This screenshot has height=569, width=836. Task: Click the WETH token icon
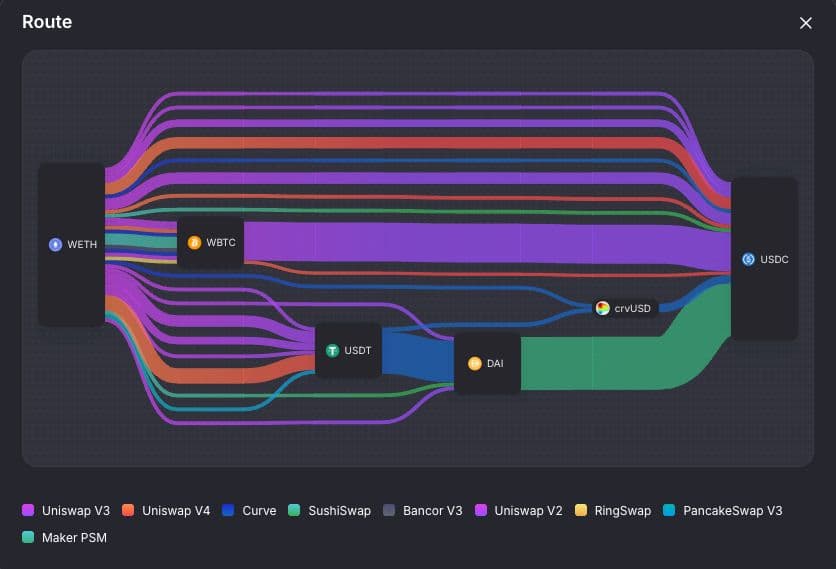(x=55, y=244)
